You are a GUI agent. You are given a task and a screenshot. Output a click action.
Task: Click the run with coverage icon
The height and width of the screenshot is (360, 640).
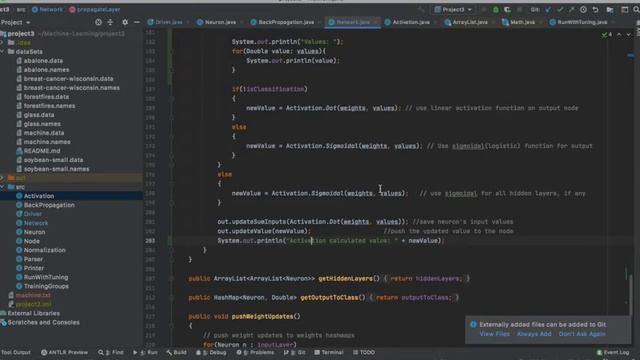pyautogui.click(x=507, y=9)
